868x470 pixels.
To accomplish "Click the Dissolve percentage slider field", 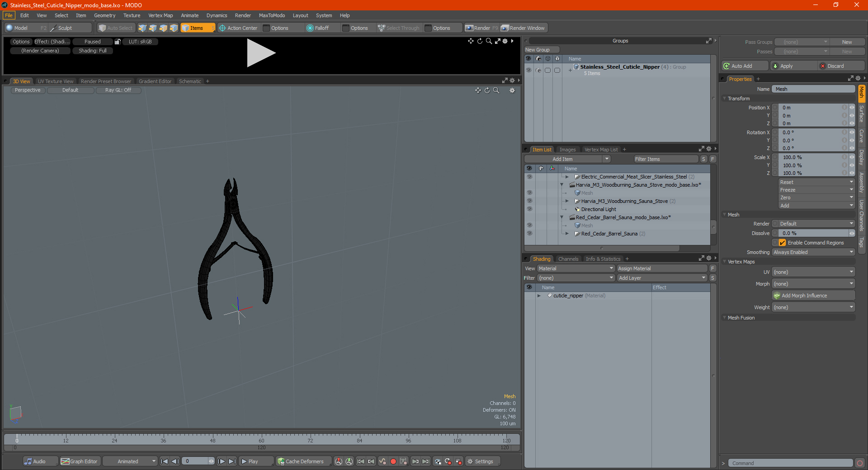I will [814, 233].
